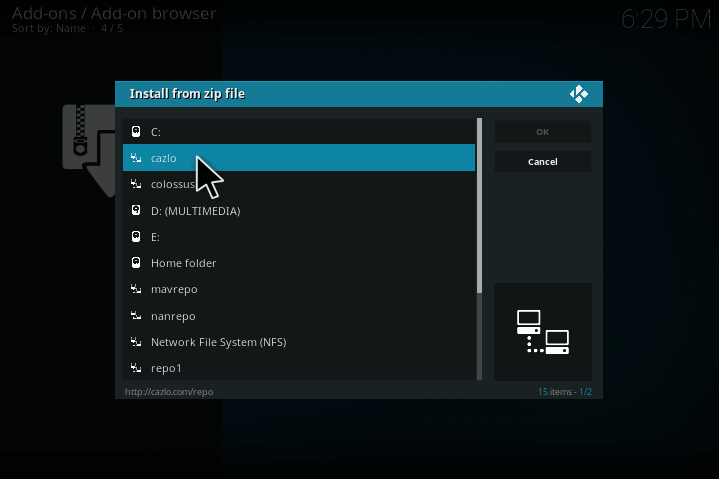Choose Network File System (NFS)

click(x=299, y=341)
